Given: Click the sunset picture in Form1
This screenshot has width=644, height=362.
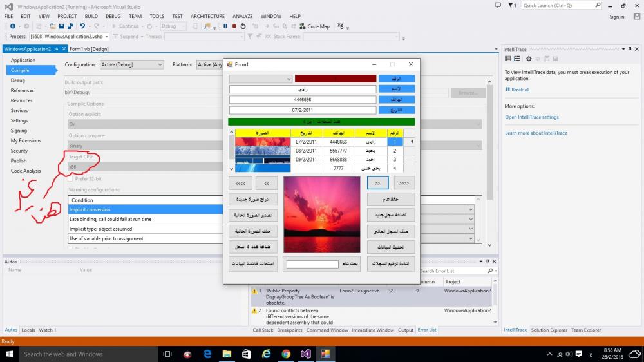Looking at the screenshot, I should coord(321,215).
